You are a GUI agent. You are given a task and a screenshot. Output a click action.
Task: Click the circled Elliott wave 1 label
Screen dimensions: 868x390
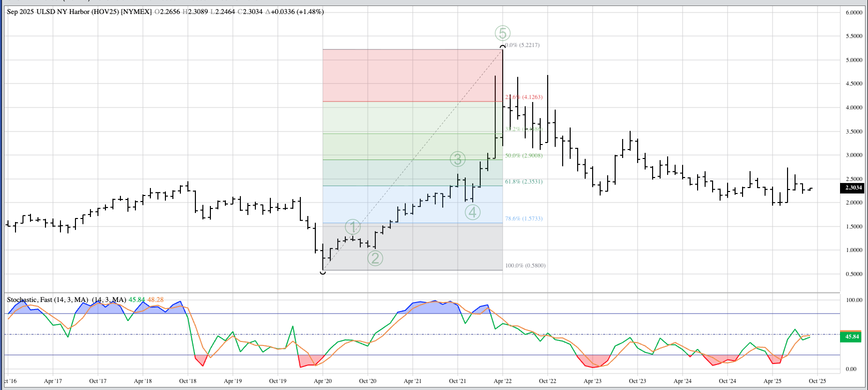(353, 227)
